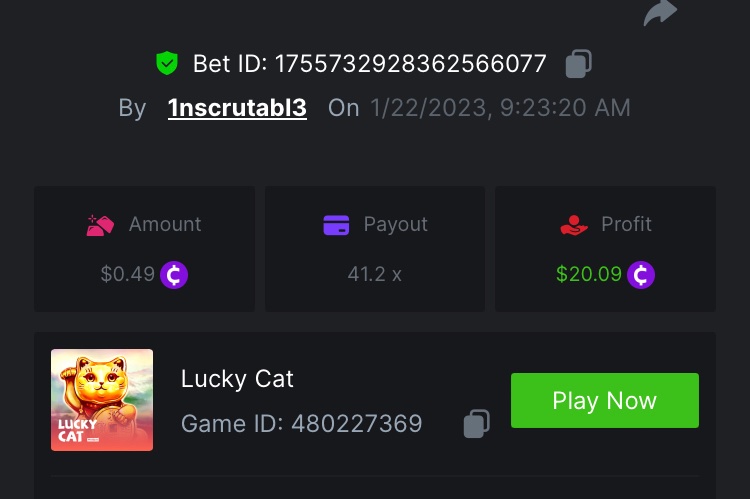This screenshot has height=499, width=750.
Task: Click the $20.09 profit value
Action: click(589, 274)
